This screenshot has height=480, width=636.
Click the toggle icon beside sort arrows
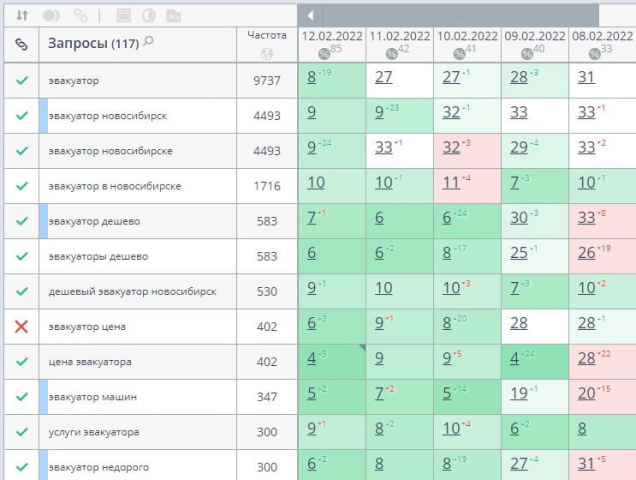pyautogui.click(x=51, y=15)
